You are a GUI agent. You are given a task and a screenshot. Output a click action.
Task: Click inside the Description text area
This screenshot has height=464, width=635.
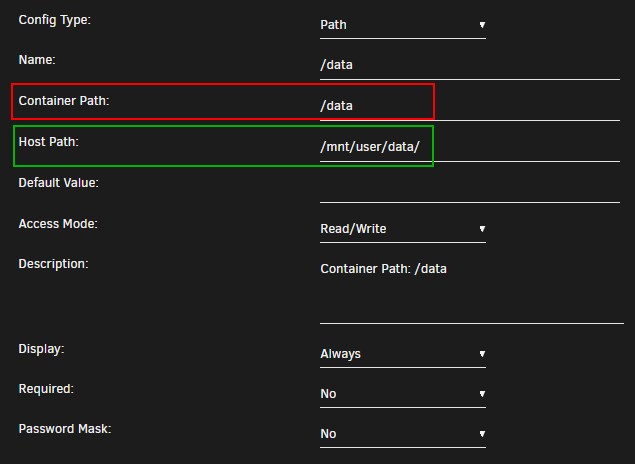[x=470, y=290]
